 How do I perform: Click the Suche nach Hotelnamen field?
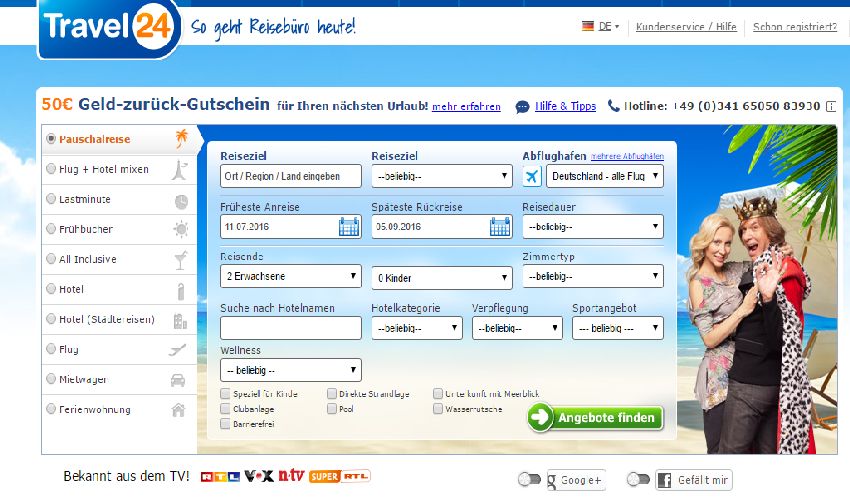click(x=291, y=328)
